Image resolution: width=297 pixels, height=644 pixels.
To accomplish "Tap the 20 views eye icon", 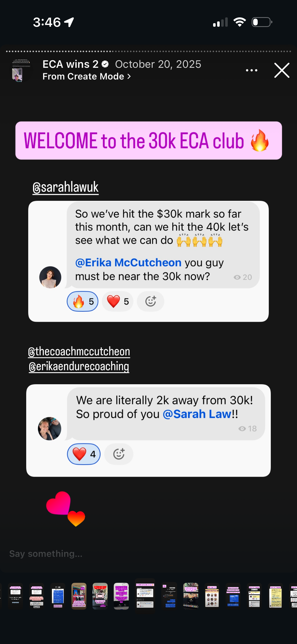I will click(237, 277).
